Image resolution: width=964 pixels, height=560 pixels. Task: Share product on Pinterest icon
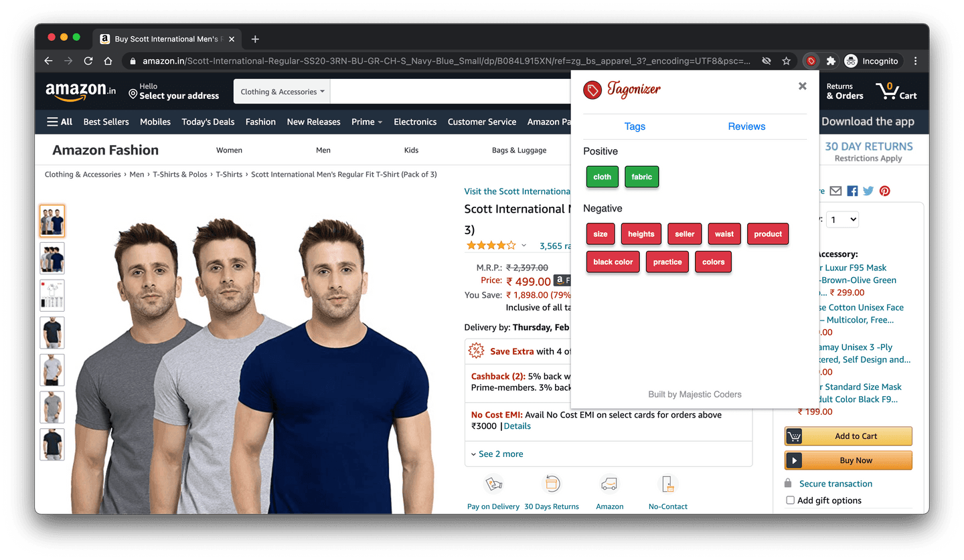pos(884,191)
